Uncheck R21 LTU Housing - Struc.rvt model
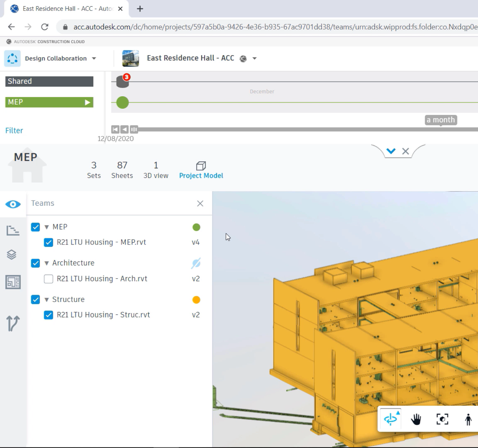Screen dimensions: 478x448 (x=48, y=315)
